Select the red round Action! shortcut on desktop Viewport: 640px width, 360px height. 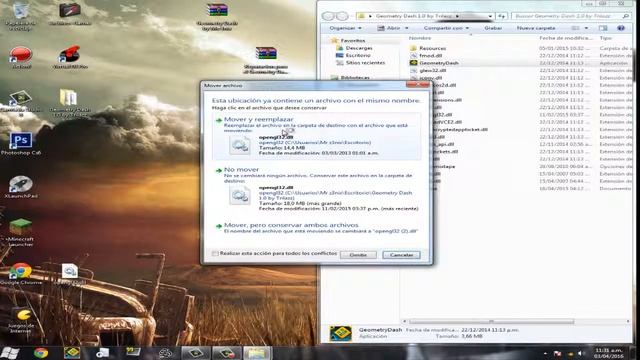(21, 57)
